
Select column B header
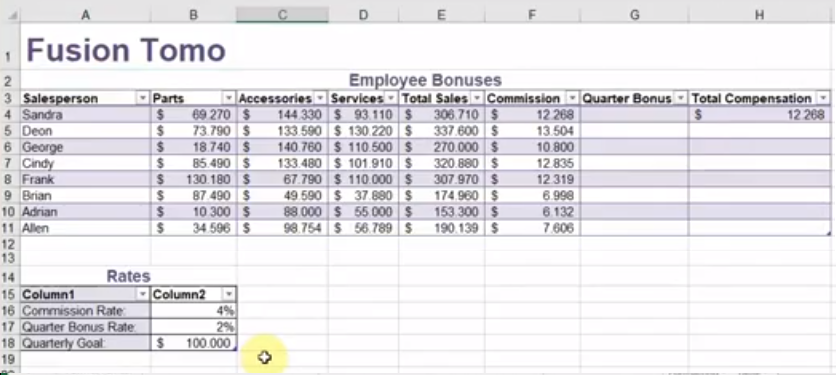click(x=194, y=15)
